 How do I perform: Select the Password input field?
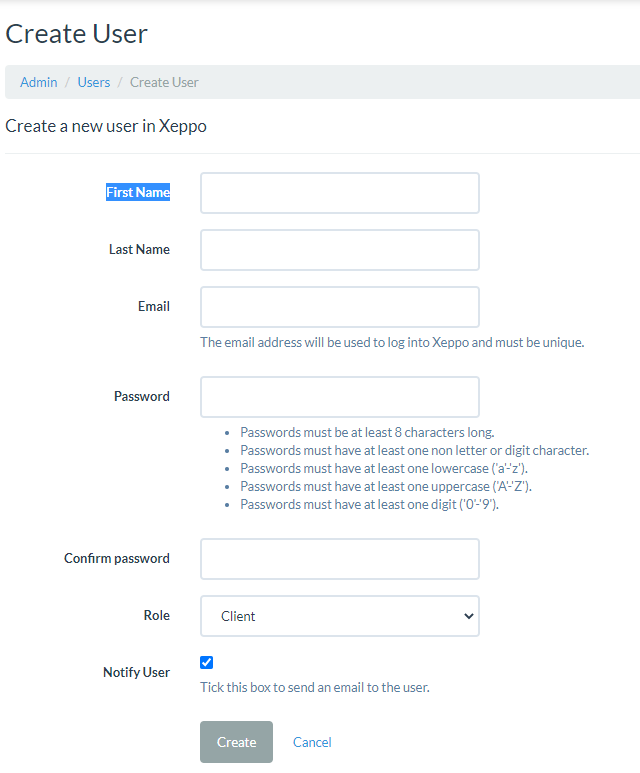pos(339,397)
